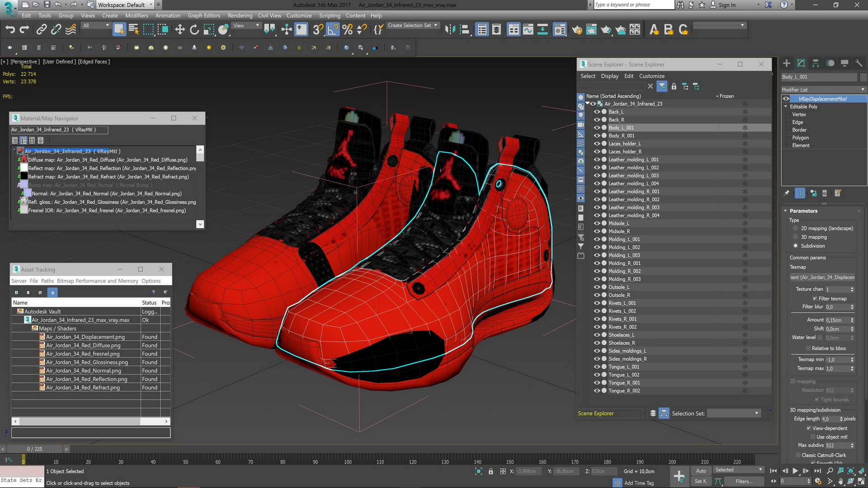Viewport: 868px width, 488px height.
Task: Activate the Unlink Selection tool
Action: (56, 30)
